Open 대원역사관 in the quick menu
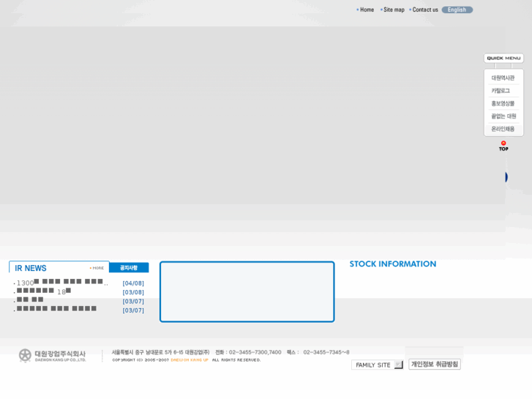The height and width of the screenshot is (399, 532). click(x=503, y=78)
